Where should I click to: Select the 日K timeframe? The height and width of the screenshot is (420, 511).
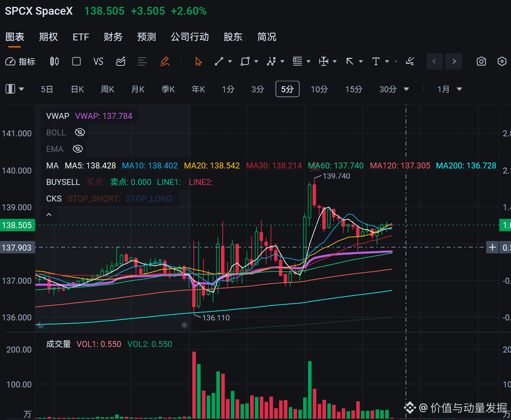pyautogui.click(x=78, y=89)
